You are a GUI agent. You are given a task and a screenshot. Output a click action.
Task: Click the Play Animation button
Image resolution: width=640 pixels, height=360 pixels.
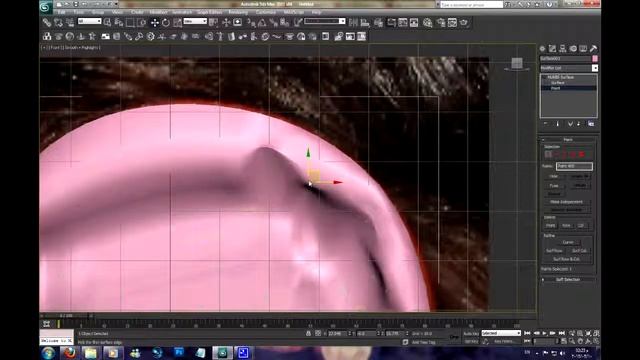[544, 334]
